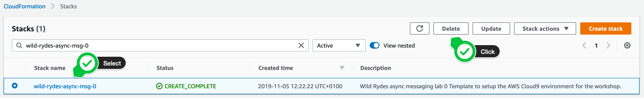This screenshot has height=98, width=644.
Task: Select the wild-rydes-async-msg-0 radio button
Action: click(x=15, y=86)
